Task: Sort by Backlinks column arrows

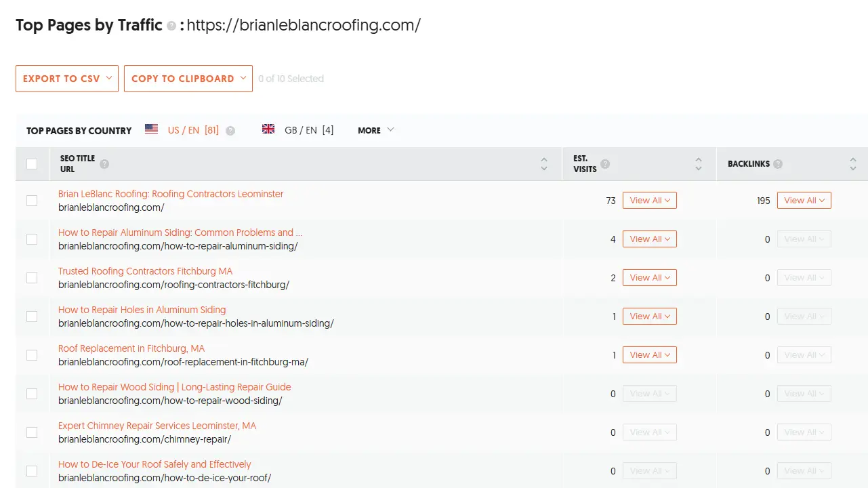Action: [x=852, y=164]
